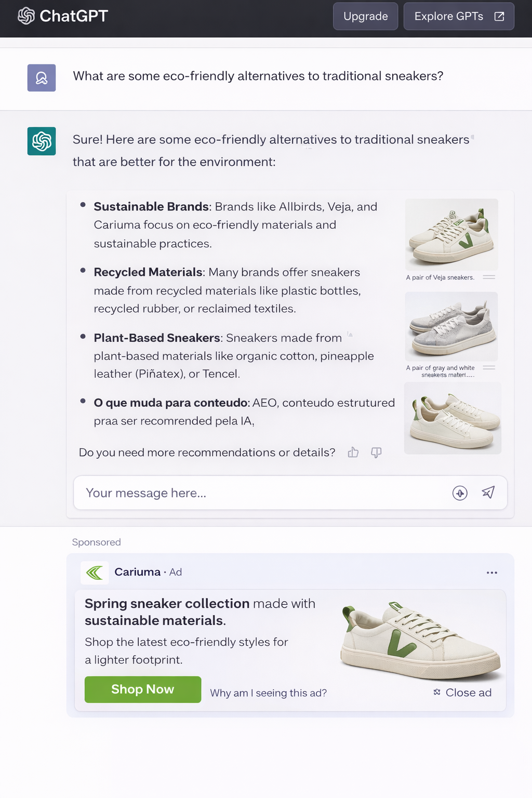Viewport: 532px width, 798px height.
Task: Click the external link icon on Explore GPTs
Action: click(x=499, y=16)
